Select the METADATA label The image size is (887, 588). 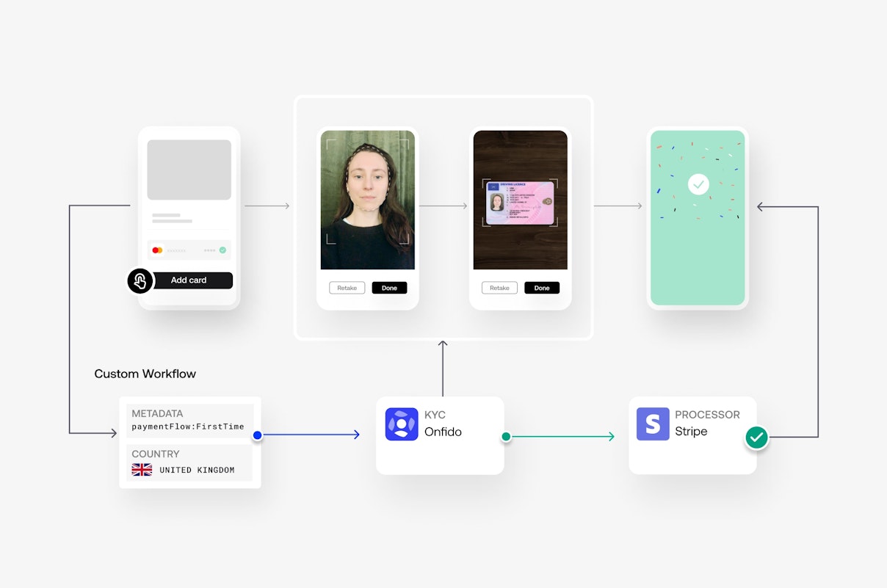pyautogui.click(x=157, y=414)
